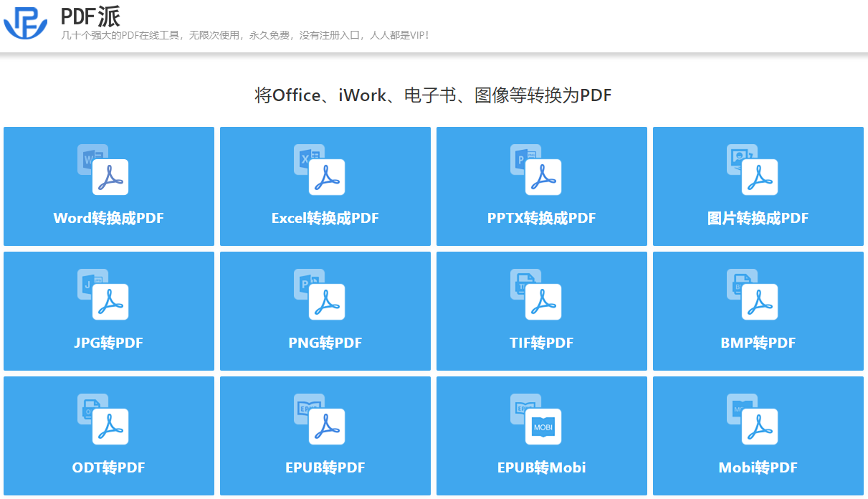Click the EPUB转Mobi label
The width and height of the screenshot is (868, 499).
tap(542, 468)
